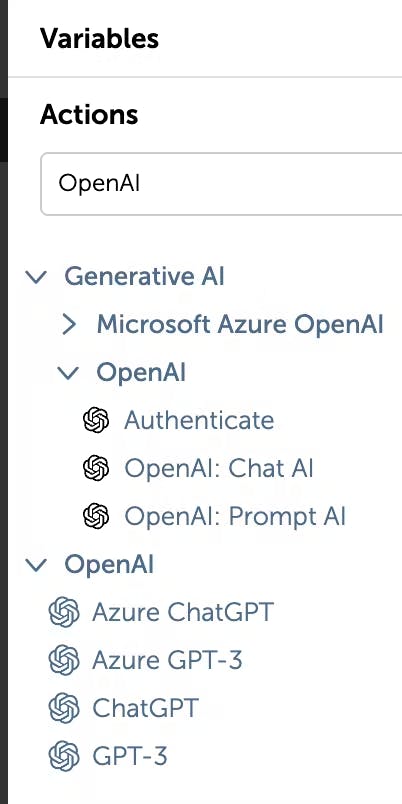
Task: Click the icon beside OpenAI: Chat AI
Action: 96,468
